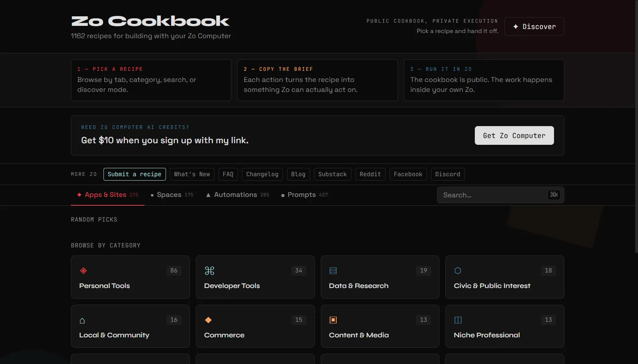The image size is (638, 364).
Task: Click the Submit a recipe button
Action: 135,174
